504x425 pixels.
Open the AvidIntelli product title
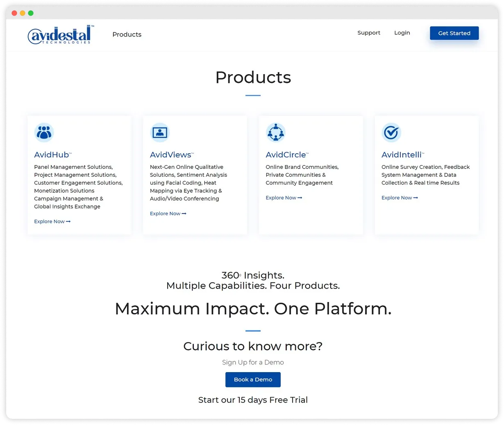tap(403, 155)
